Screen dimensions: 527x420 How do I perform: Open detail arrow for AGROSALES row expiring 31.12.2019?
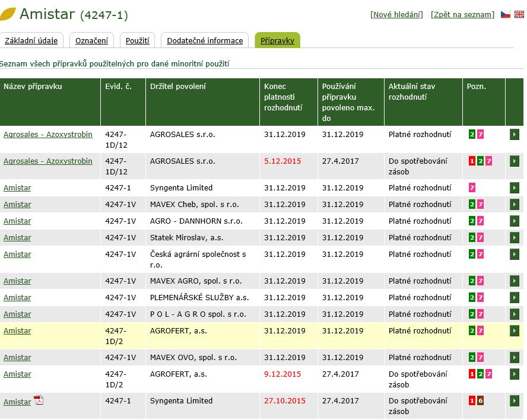514,135
